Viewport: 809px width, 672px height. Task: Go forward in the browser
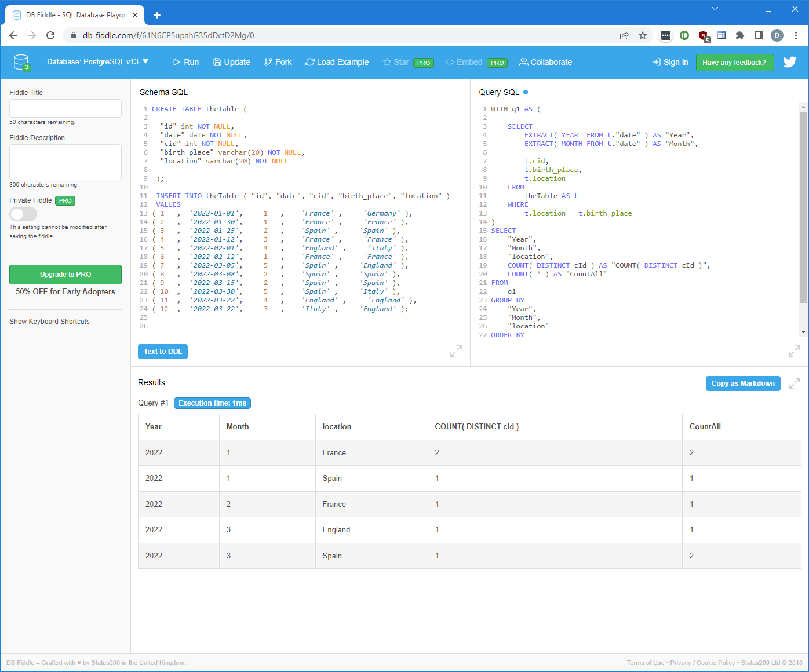[x=32, y=35]
